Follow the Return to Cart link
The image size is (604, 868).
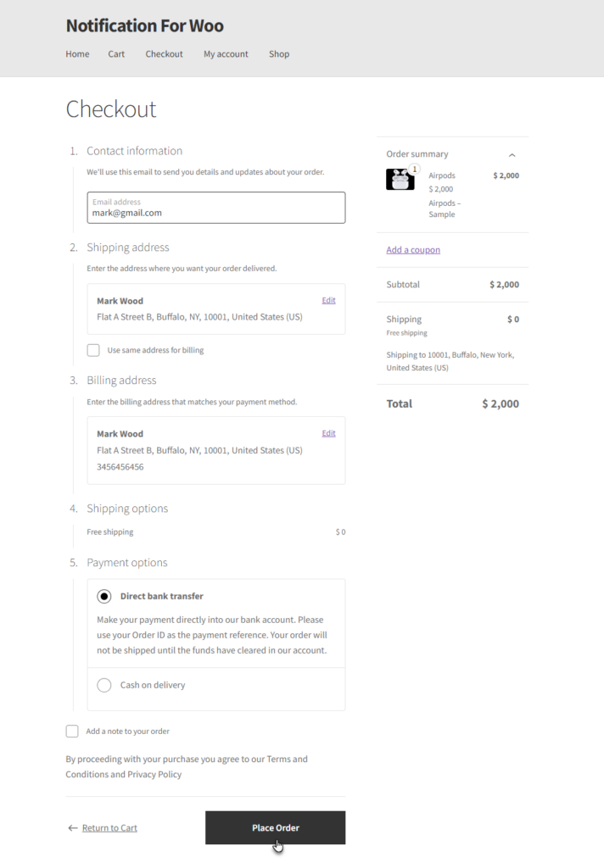109,828
